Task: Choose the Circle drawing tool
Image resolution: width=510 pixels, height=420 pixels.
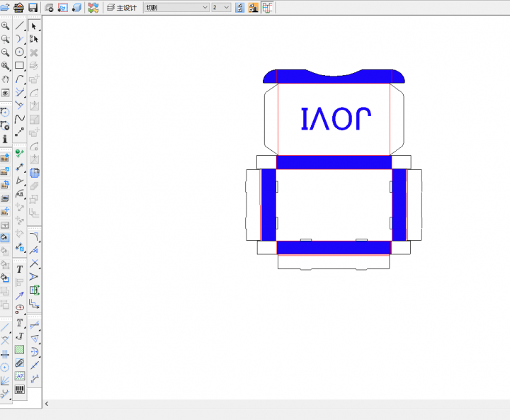Action: click(x=20, y=52)
